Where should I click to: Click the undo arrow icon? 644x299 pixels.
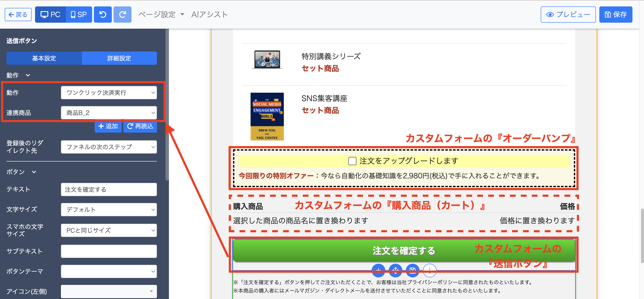tap(102, 15)
